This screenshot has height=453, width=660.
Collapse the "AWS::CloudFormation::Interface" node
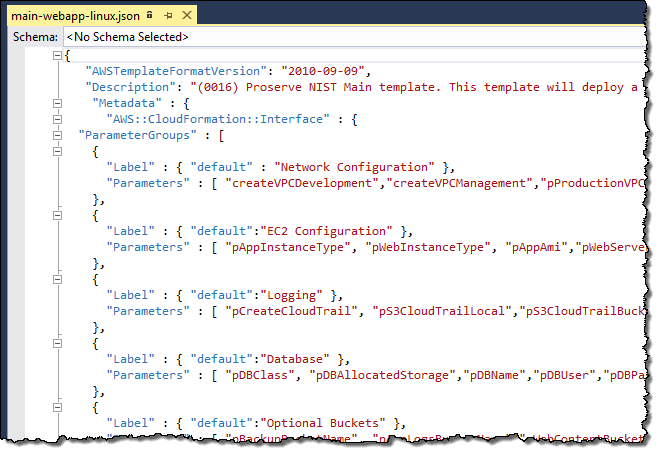point(57,118)
